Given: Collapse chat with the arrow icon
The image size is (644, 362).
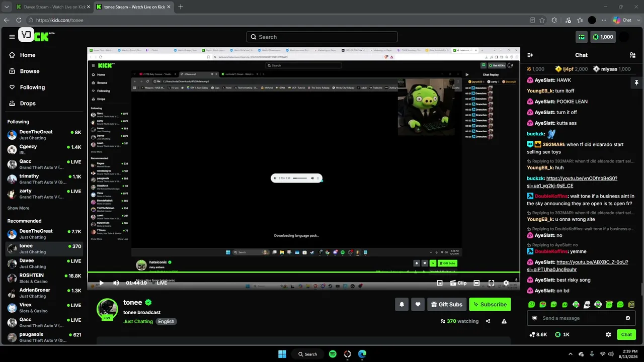Looking at the screenshot, I should [x=530, y=55].
